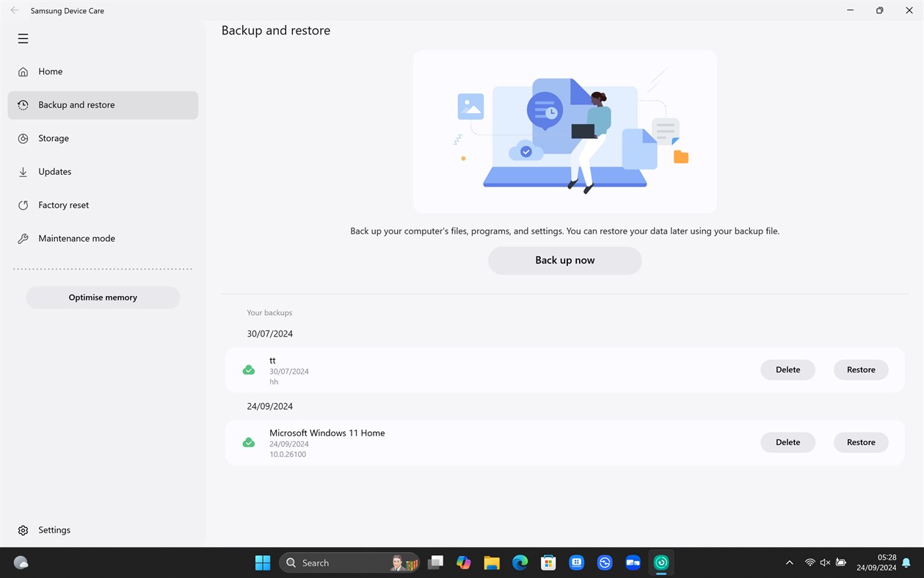Screen dimensions: 924x578
Task: Open the hamburger navigation menu
Action: [x=23, y=38]
